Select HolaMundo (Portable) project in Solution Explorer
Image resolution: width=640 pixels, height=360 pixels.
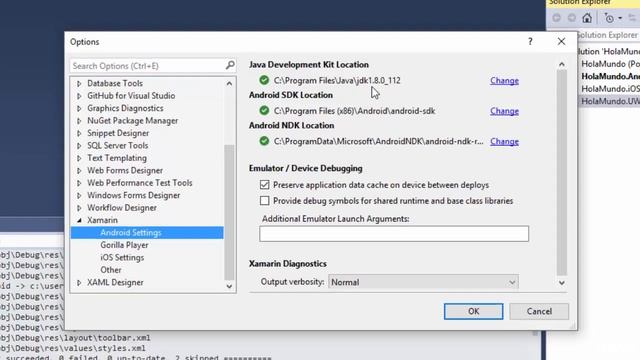(610, 64)
